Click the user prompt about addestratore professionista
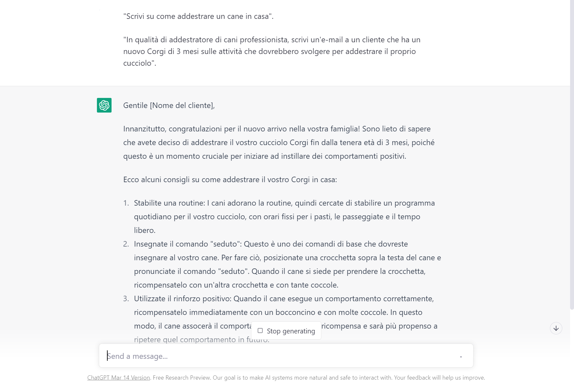This screenshot has height=392, width=574. pyautogui.click(x=272, y=51)
